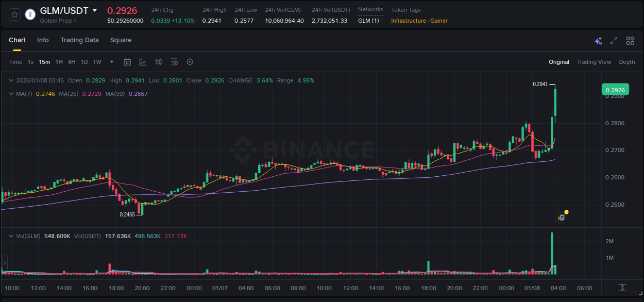
Task: Open the news feed icon with yellow badge
Action: click(562, 216)
